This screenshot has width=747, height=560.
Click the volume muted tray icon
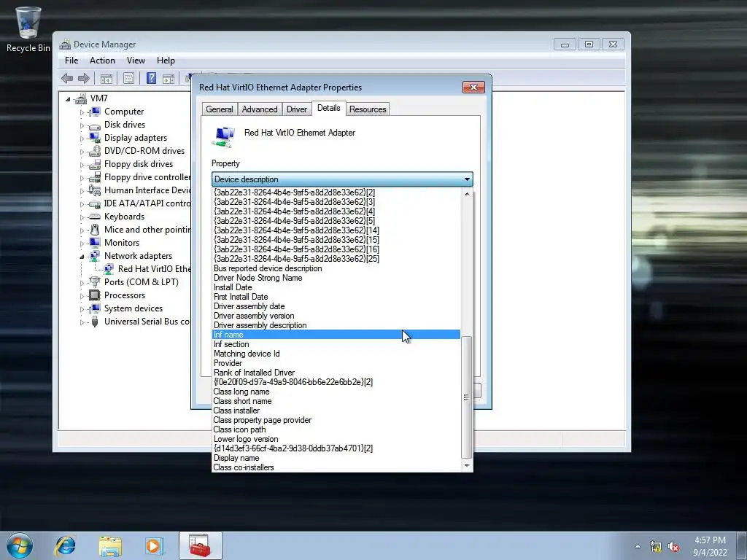[673, 547]
